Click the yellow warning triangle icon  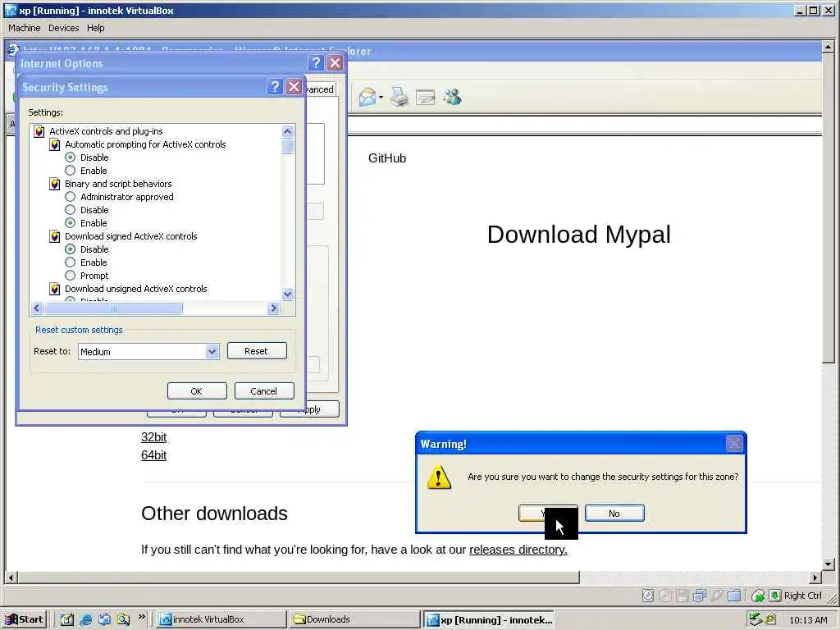439,477
